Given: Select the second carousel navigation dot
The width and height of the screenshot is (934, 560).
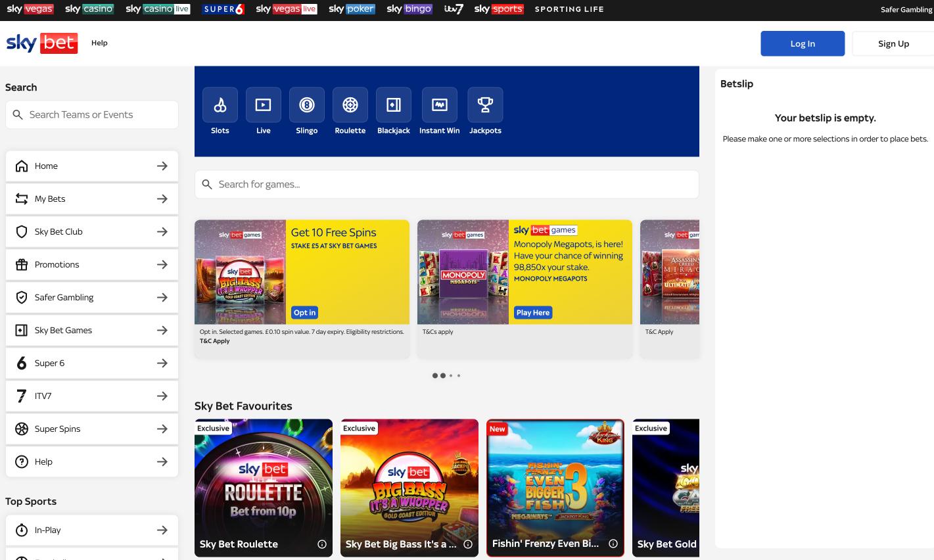Looking at the screenshot, I should [x=442, y=375].
